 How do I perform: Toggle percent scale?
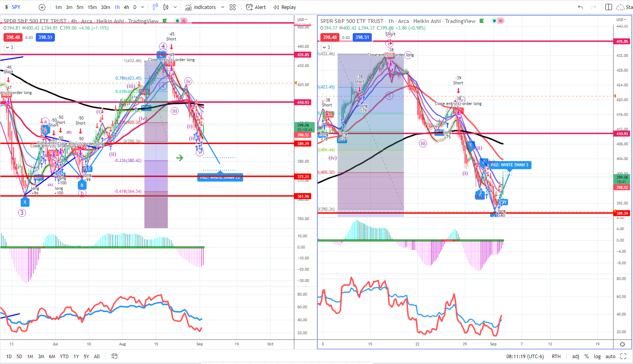[x=587, y=356]
